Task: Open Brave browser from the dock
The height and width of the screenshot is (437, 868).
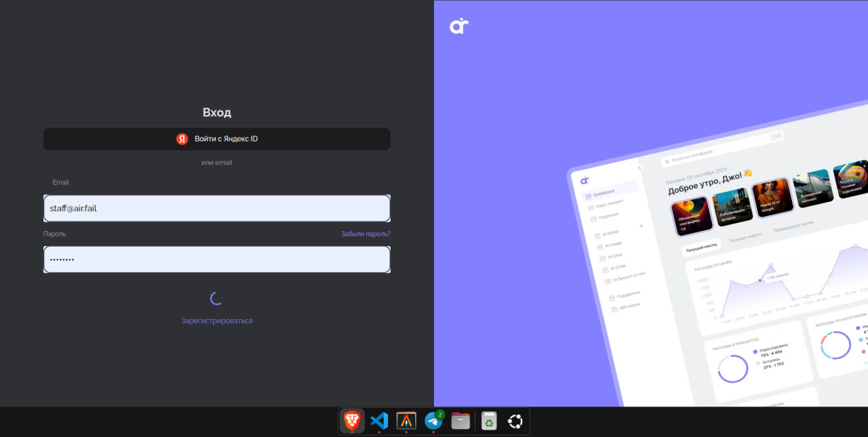Action: (352, 421)
